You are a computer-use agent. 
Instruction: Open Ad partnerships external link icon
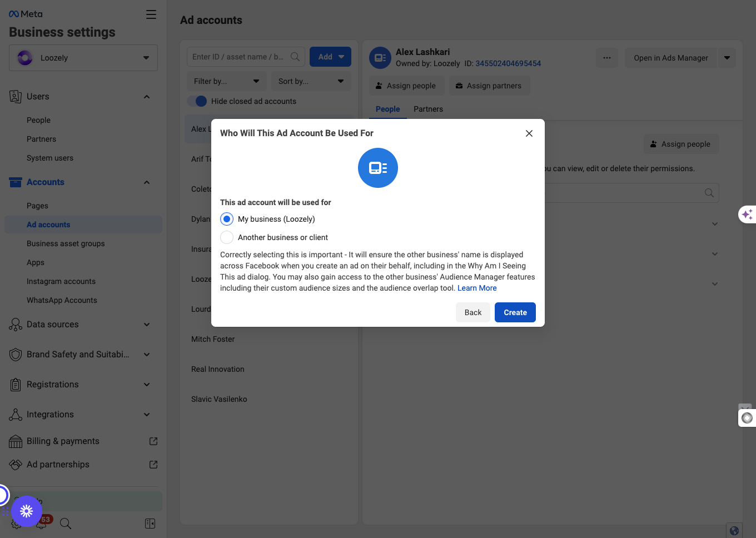(x=153, y=465)
